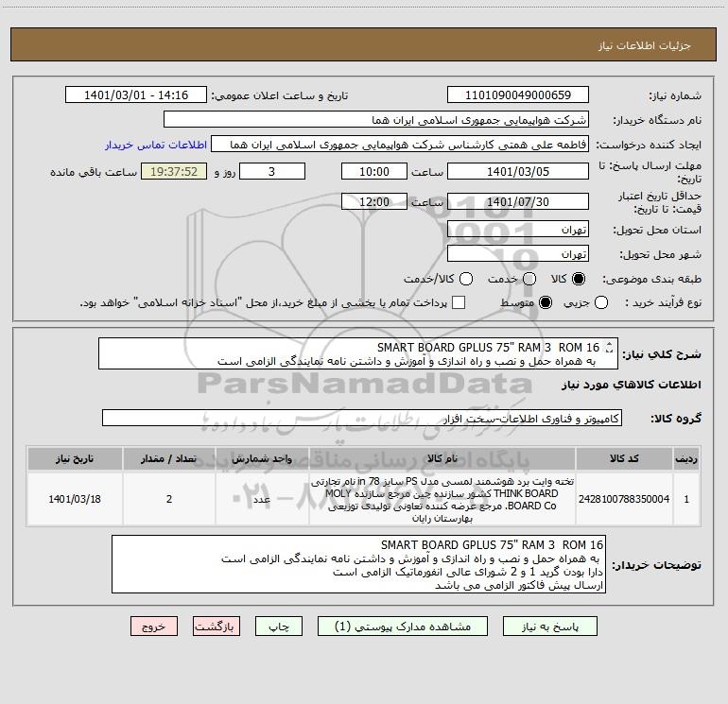Click the delivery city field 'تهران'
The width and height of the screenshot is (728, 704).
[518, 253]
